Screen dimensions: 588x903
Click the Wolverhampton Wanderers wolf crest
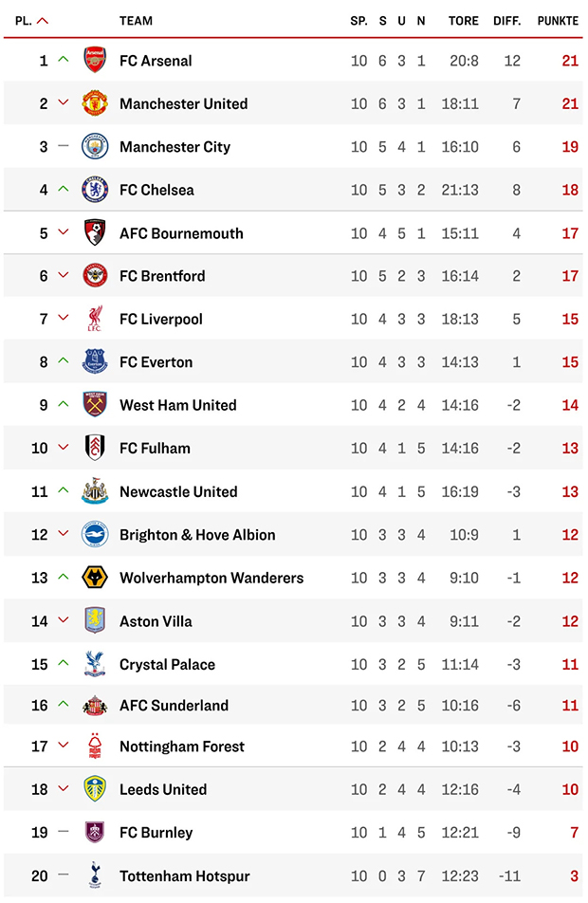point(95,578)
